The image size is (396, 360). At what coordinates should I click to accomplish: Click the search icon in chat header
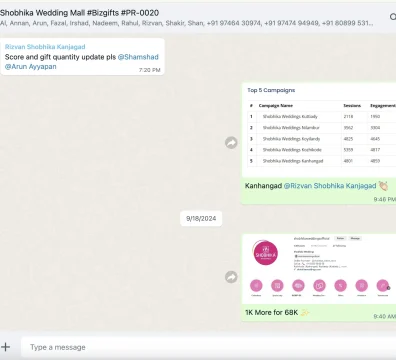click(393, 16)
